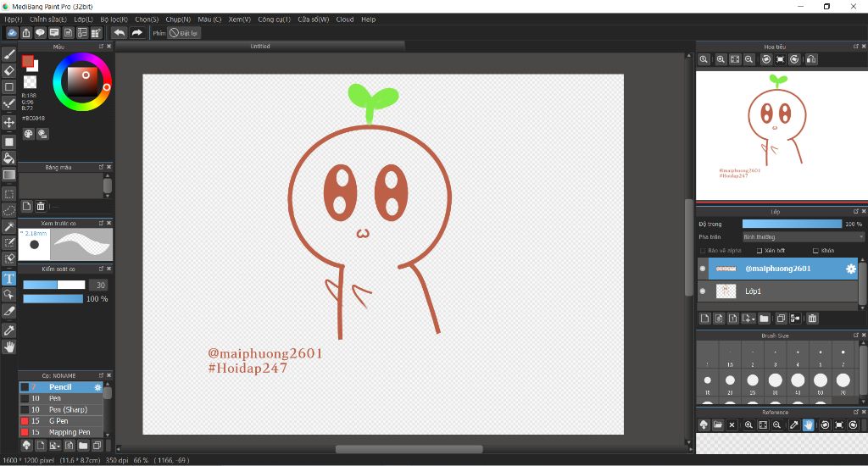Click the brush opacity 100% slider
The width and height of the screenshot is (868, 466).
tap(53, 299)
